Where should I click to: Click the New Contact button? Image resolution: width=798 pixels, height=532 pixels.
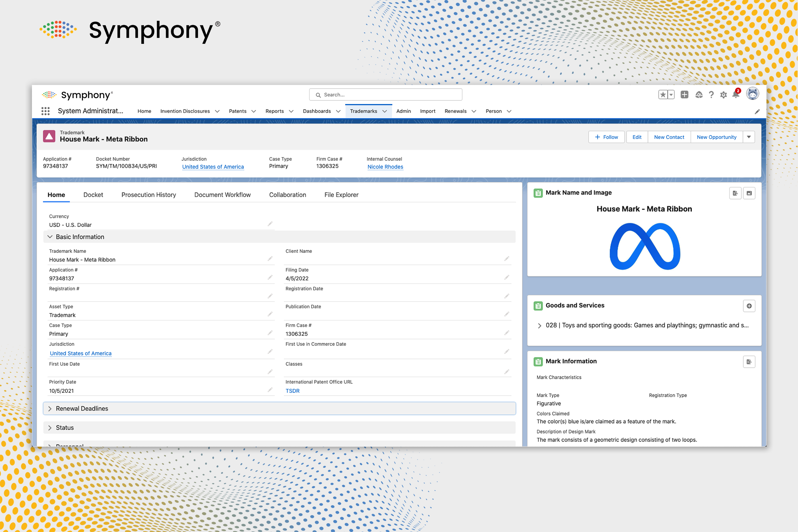click(669, 137)
